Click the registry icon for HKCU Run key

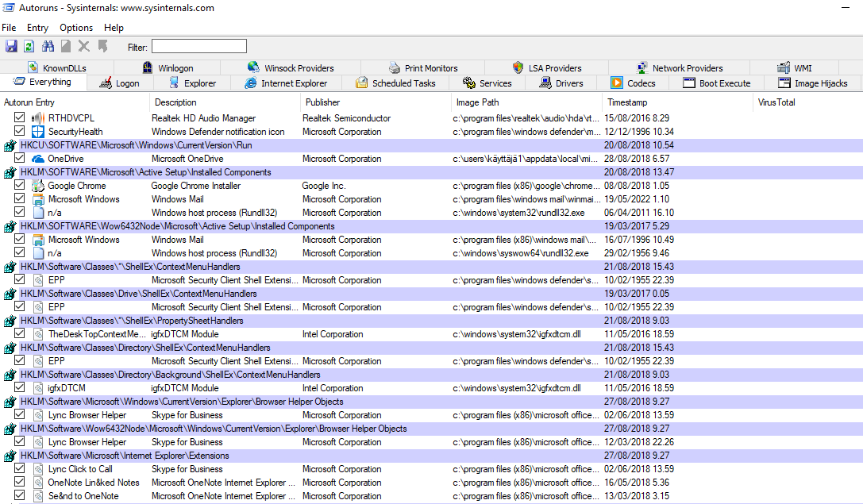pos(10,145)
